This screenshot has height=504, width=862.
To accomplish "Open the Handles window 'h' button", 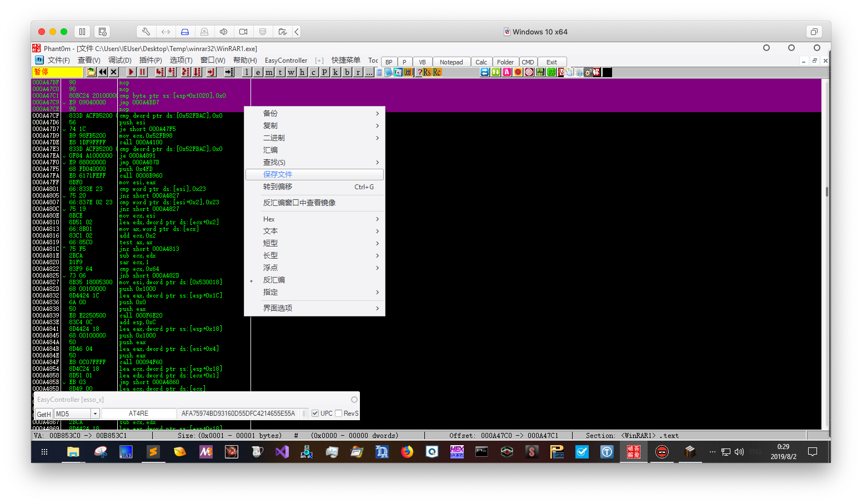I will [x=302, y=72].
